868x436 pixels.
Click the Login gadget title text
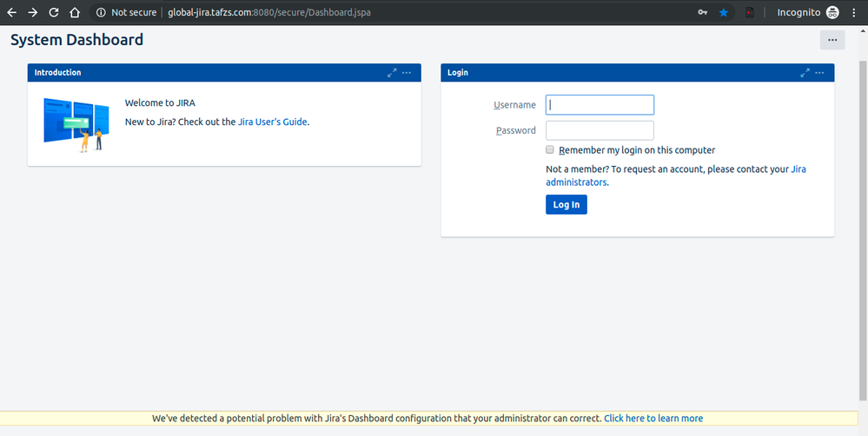(x=457, y=72)
